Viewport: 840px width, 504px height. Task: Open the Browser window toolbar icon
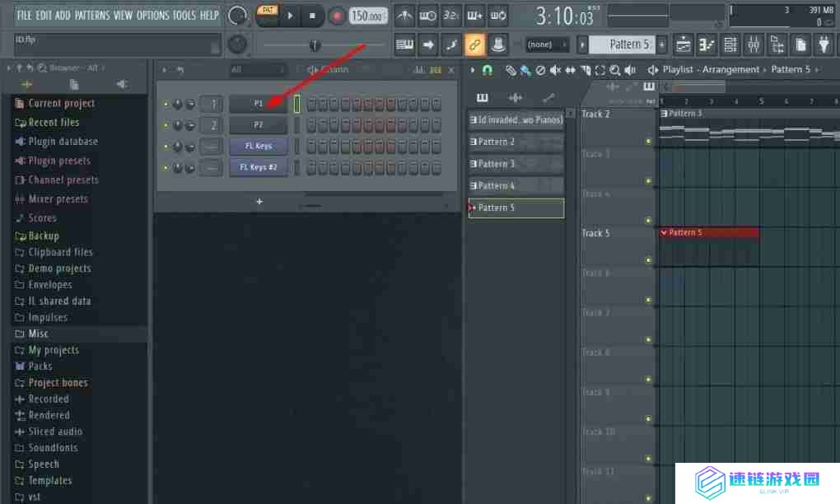coord(777,45)
